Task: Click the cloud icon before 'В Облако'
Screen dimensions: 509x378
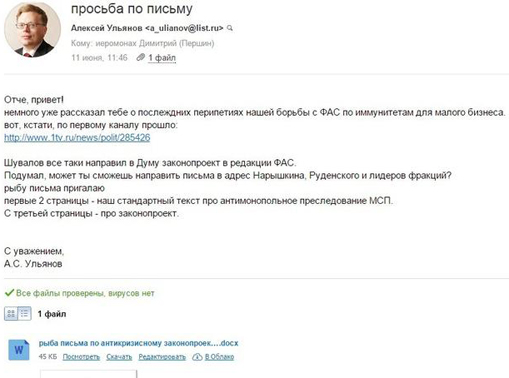Action: pyautogui.click(x=197, y=357)
